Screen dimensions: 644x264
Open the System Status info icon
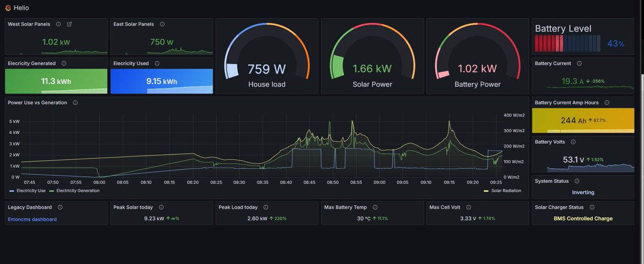tap(576, 181)
